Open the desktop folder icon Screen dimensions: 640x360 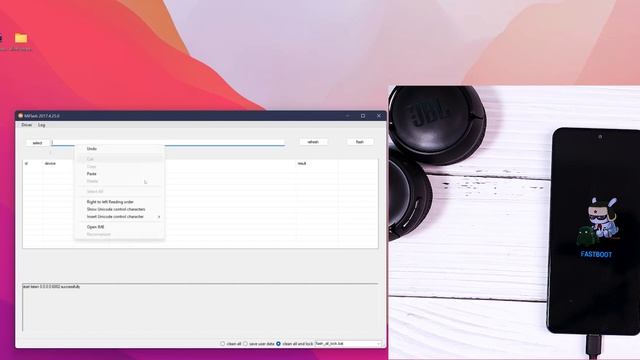point(21,38)
